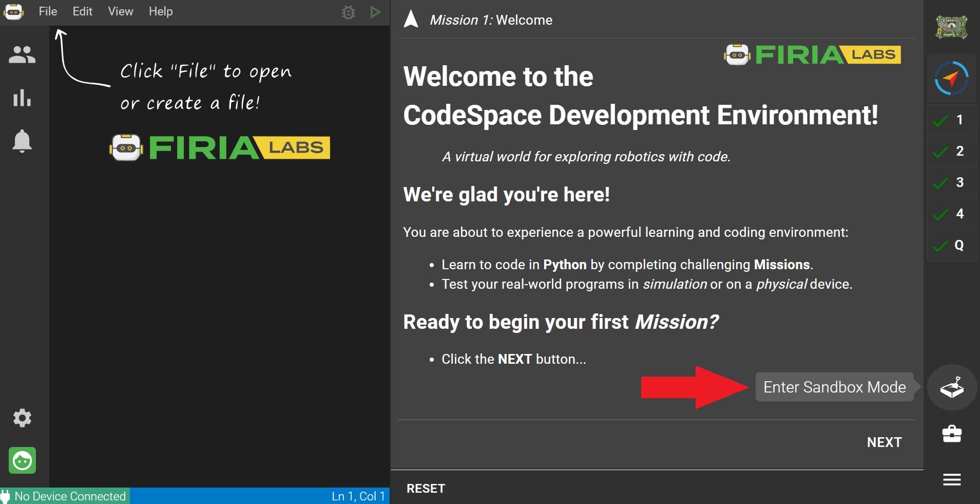Viewport: 980px width, 504px height.
Task: Click the green run play icon
Action: [x=375, y=12]
